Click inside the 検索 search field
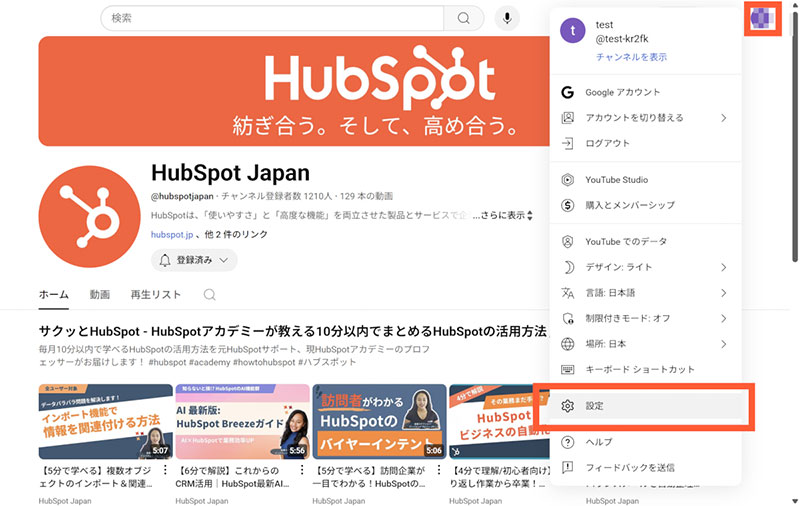The height and width of the screenshot is (506, 800). tap(272, 18)
